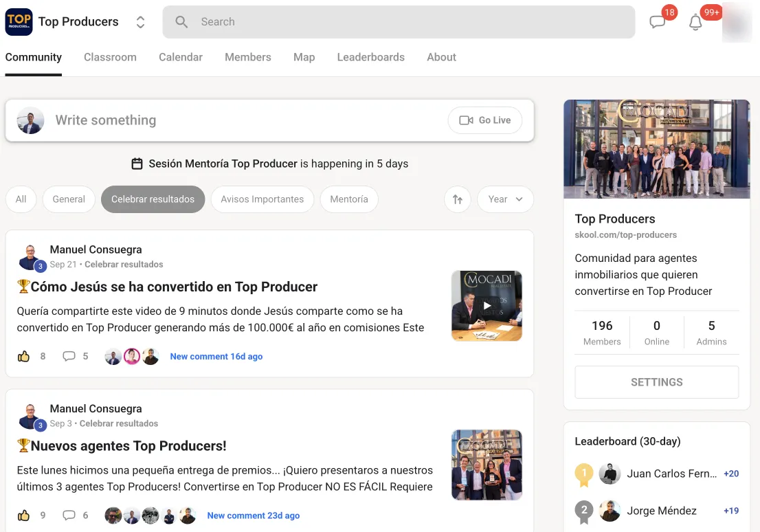Click Manuel Consuegra's avatar on Sep 21 post
Screen dimensions: 760x532
pos(30,258)
